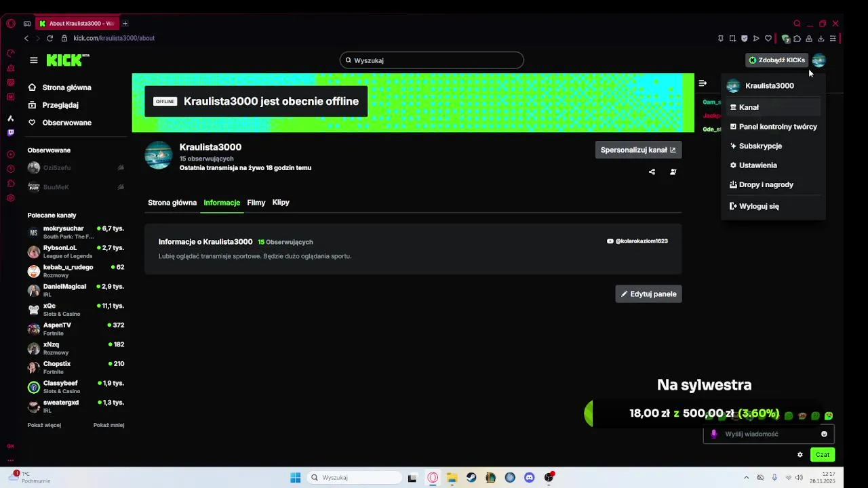This screenshot has height=488, width=868.
Task: Collapse list with Pokaż mniej
Action: 108,425
